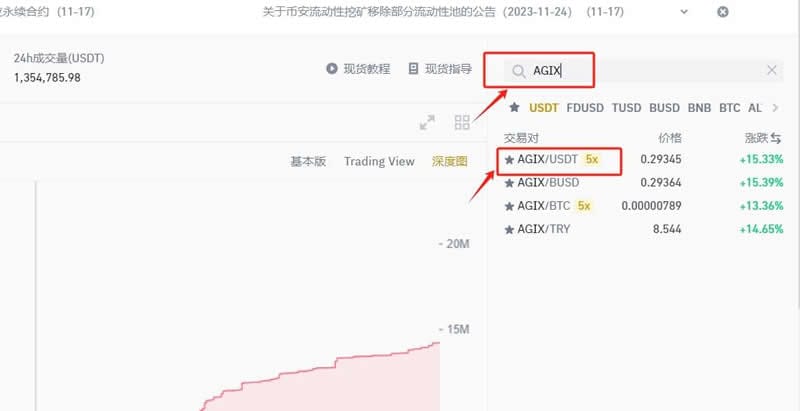This screenshot has height=411, width=800.
Task: Click the 现货教程 play icon
Action: point(332,68)
